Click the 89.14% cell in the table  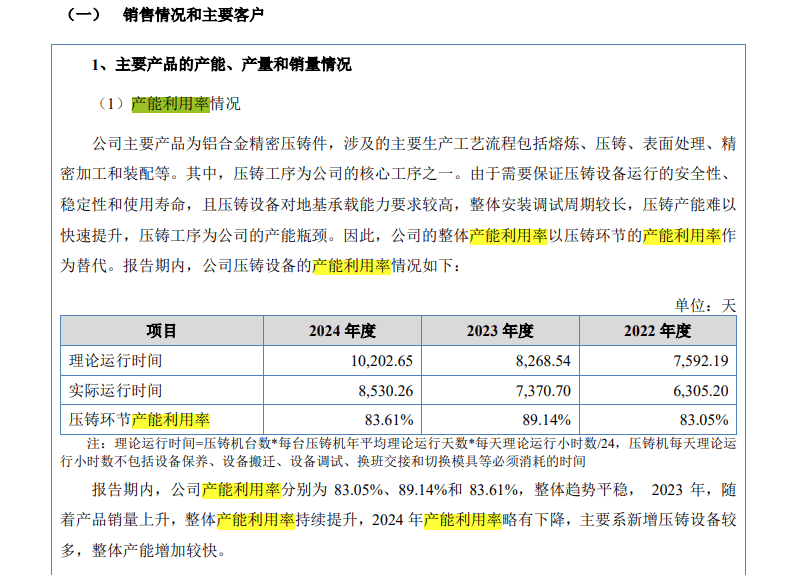pos(547,419)
